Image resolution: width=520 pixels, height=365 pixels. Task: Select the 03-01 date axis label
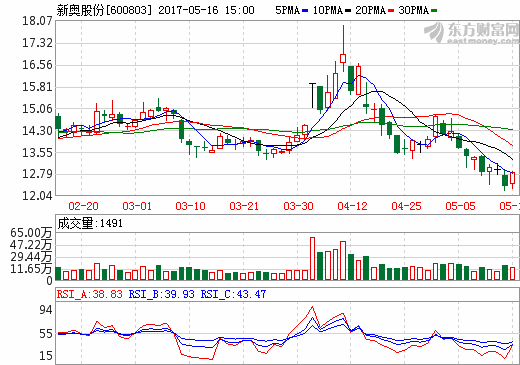point(137,206)
